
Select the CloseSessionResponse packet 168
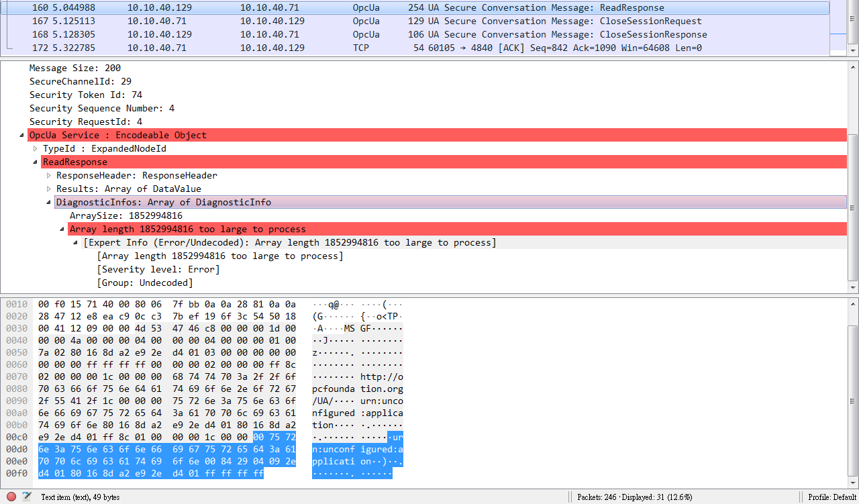[x=268, y=34]
